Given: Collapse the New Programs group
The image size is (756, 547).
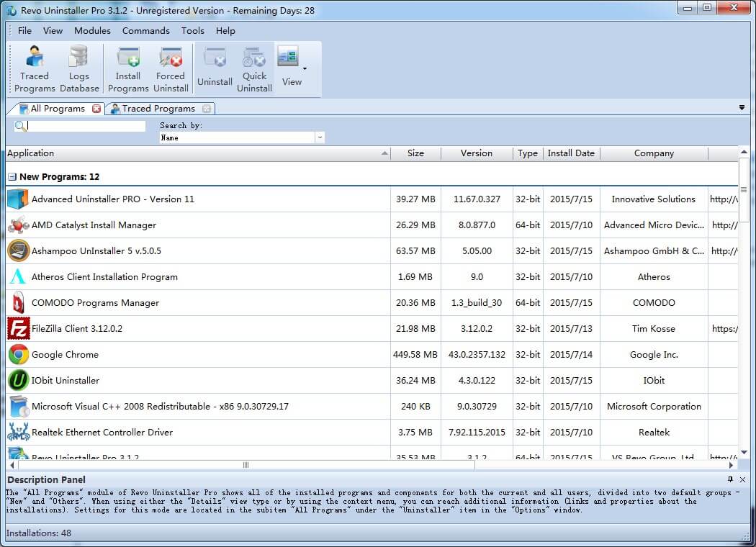Looking at the screenshot, I should [x=12, y=177].
